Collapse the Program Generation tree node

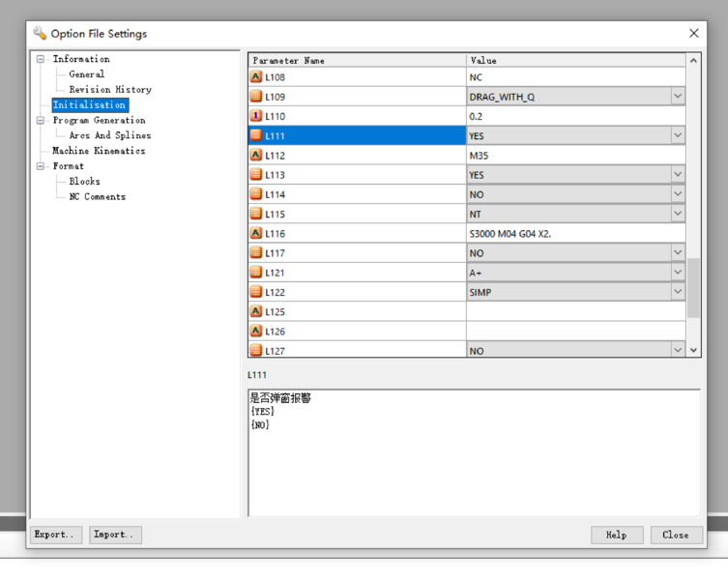(41, 120)
